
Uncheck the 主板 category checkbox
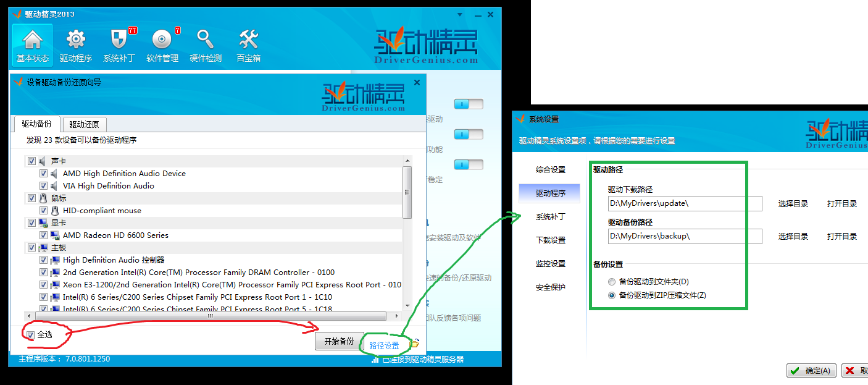31,248
